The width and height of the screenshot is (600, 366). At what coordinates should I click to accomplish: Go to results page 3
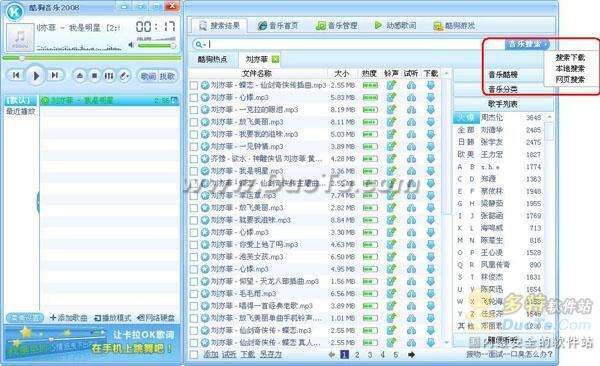[370, 355]
